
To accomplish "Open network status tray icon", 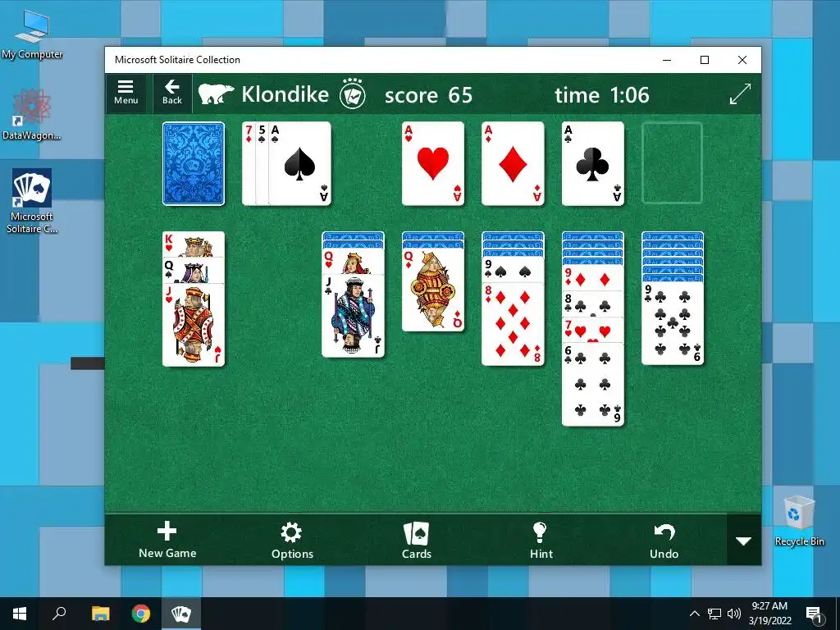I will tap(714, 614).
